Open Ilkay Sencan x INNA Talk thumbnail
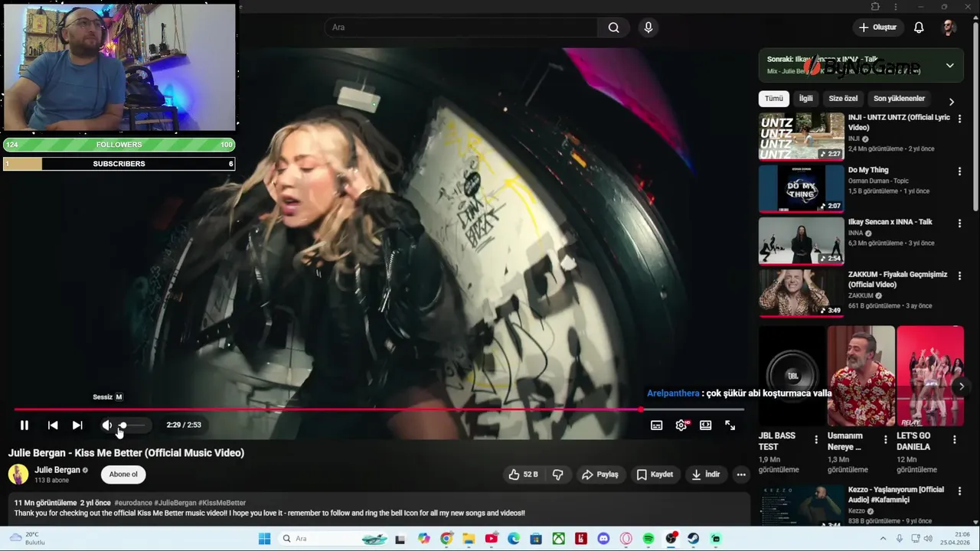This screenshot has height=551, width=980. pyautogui.click(x=801, y=240)
